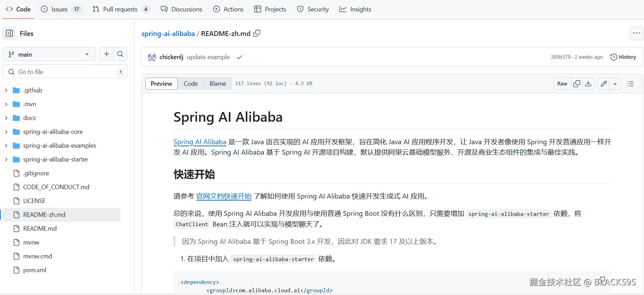Open the main branch selector dropdown
The width and height of the screenshot is (644, 295).
(49, 54)
